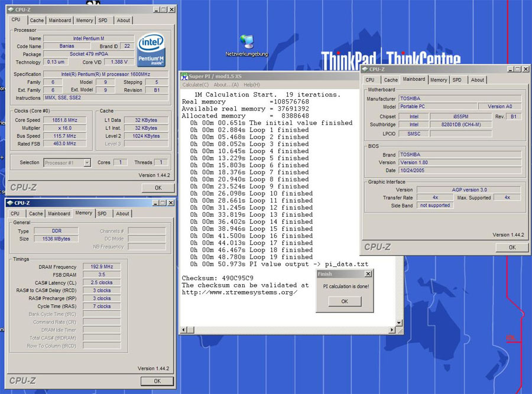Screen dimensions: 532x394
Task: Open the Help(H) menu in Super PI
Action: pyautogui.click(x=252, y=85)
